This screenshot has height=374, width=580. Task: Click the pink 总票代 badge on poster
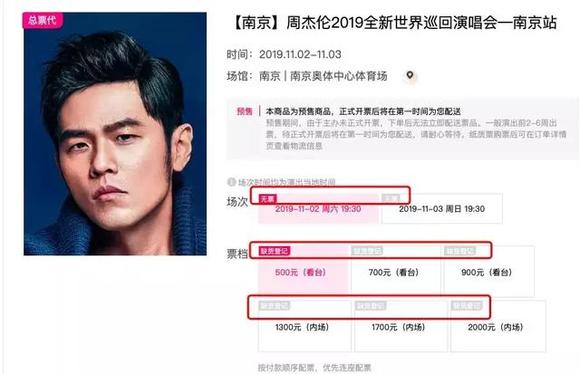point(43,20)
